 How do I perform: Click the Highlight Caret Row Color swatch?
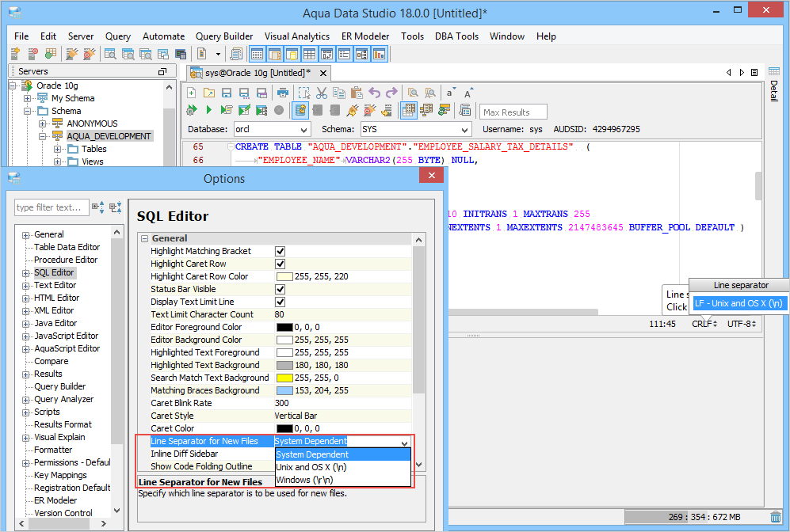284,276
